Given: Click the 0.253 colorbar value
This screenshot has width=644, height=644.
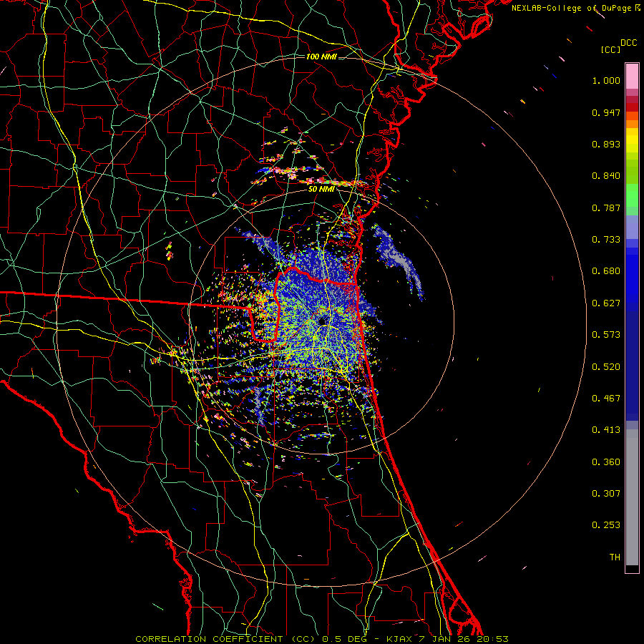Looking at the screenshot, I should pyautogui.click(x=606, y=525).
